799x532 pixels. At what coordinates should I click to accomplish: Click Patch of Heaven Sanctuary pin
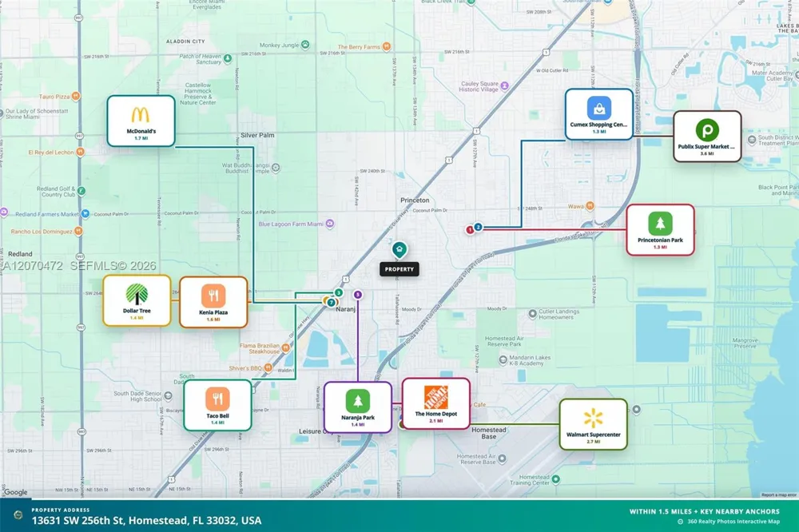[228, 58]
